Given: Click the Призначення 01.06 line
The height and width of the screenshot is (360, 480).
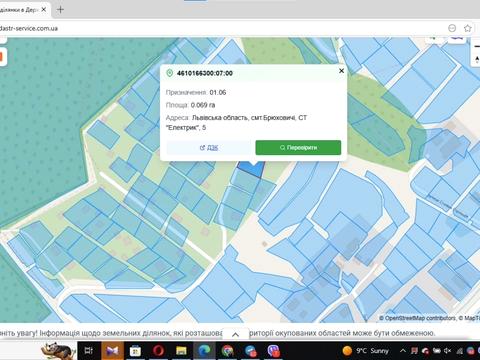Looking at the screenshot, I should pos(196,92).
